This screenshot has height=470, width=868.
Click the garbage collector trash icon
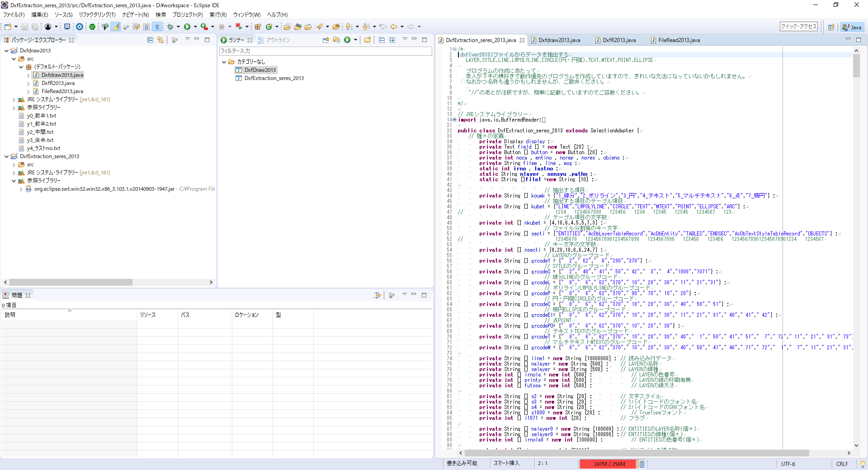tap(642, 464)
